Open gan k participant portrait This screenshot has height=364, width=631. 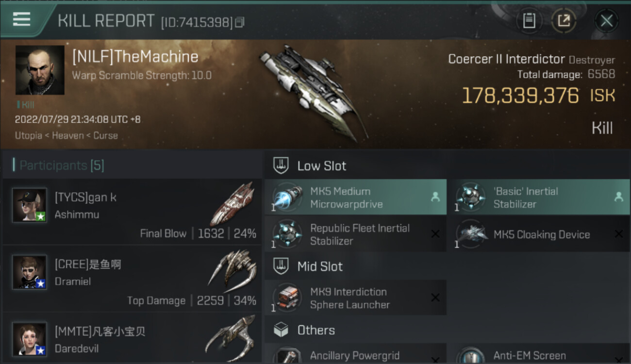(x=30, y=205)
